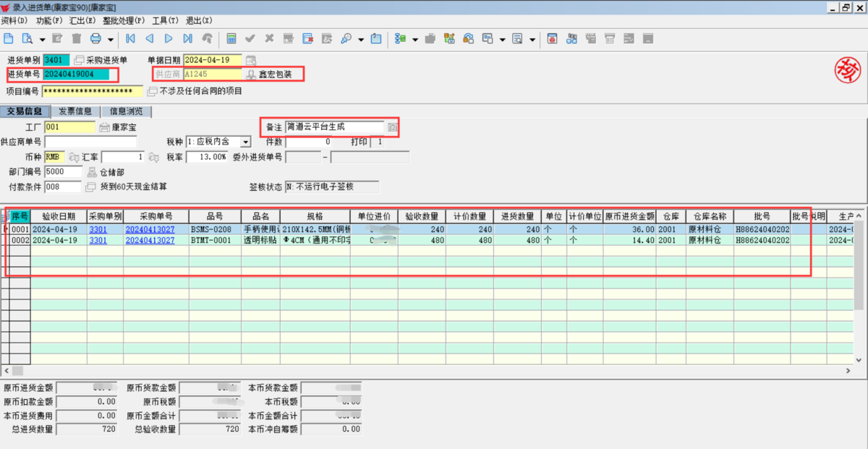This screenshot has width=868, height=449.
Task: Open calendar picker beside 单据日期 field
Action: click(251, 60)
